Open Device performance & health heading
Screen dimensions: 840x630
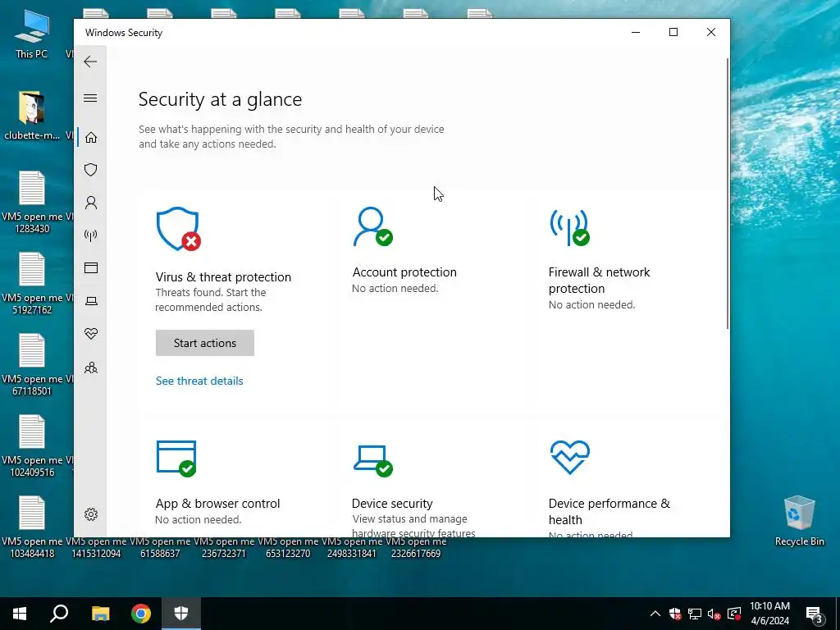point(609,512)
